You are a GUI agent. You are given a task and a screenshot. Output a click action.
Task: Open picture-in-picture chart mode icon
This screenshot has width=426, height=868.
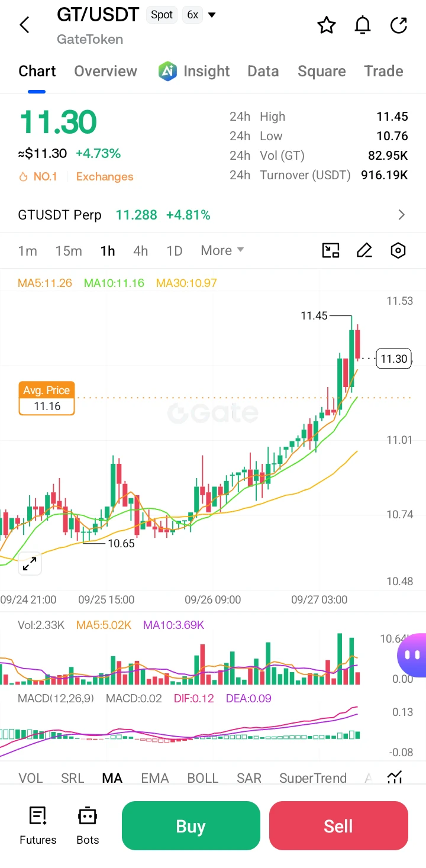330,250
